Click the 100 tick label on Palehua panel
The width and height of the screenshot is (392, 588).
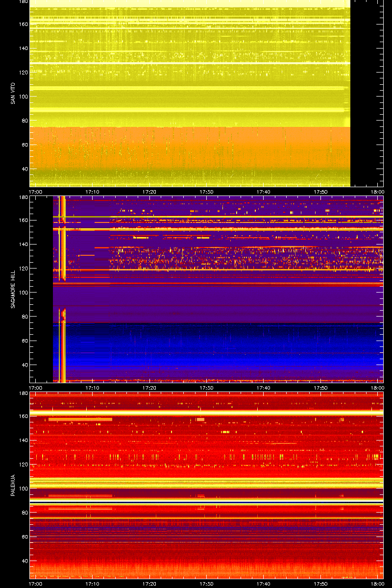coord(24,489)
